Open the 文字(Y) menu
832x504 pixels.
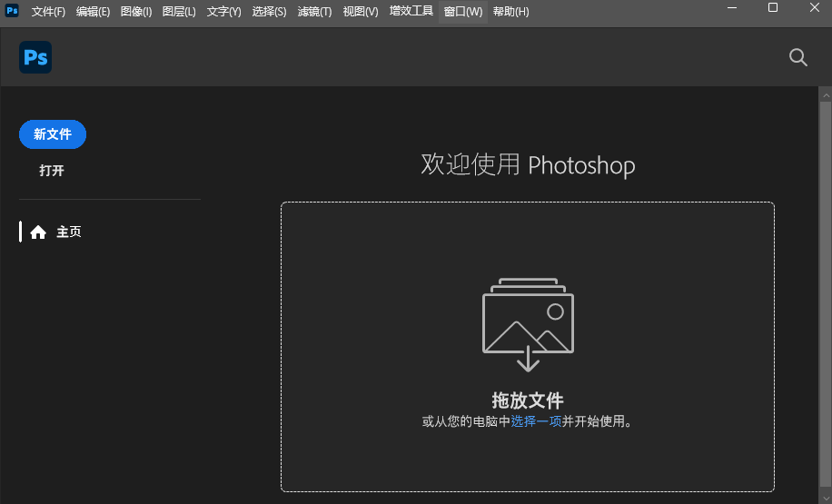click(x=223, y=12)
